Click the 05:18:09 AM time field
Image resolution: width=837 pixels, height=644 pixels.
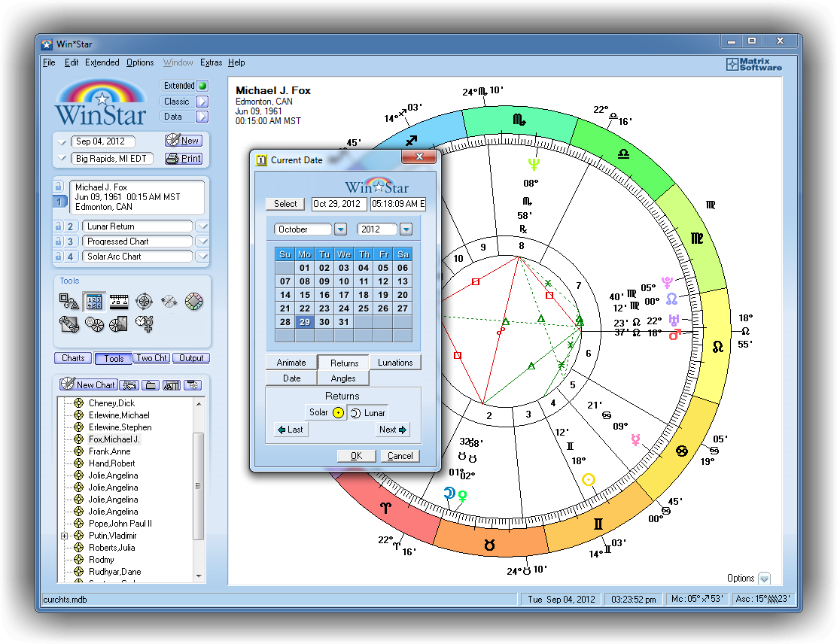point(398,204)
